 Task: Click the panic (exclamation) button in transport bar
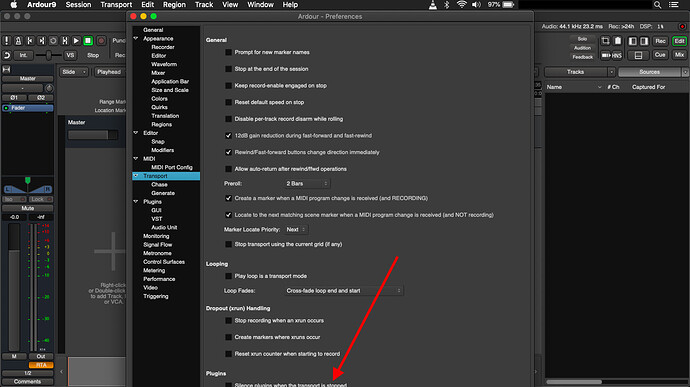(7, 41)
